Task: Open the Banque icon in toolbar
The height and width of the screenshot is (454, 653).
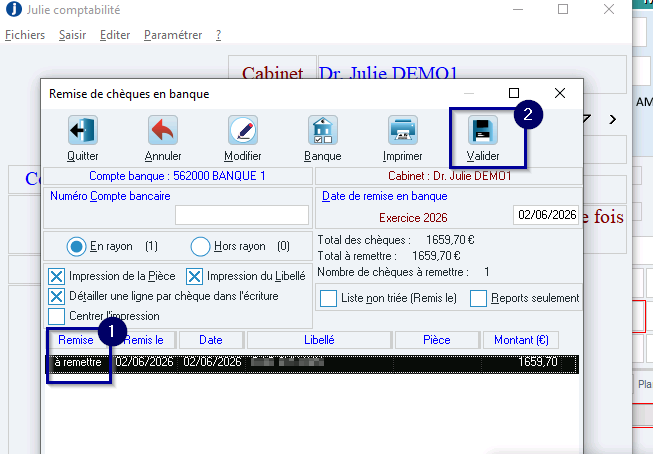Action: point(323,130)
